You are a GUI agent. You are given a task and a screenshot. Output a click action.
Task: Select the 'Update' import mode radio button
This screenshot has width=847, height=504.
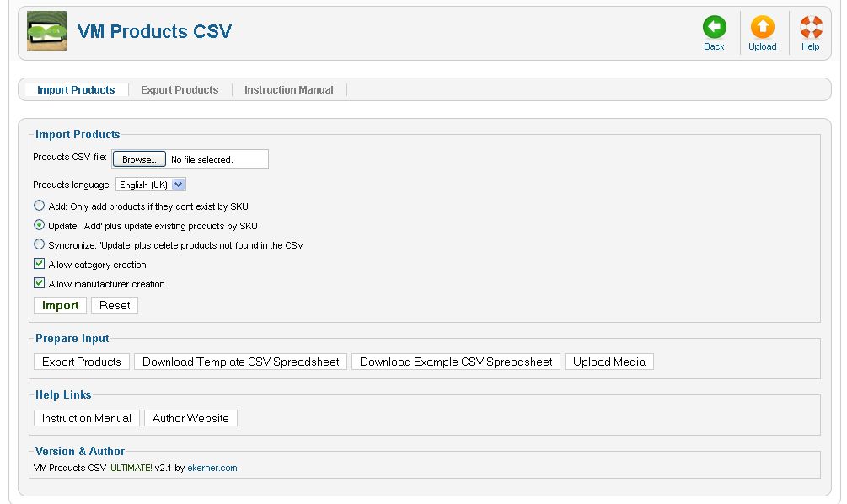(39, 225)
